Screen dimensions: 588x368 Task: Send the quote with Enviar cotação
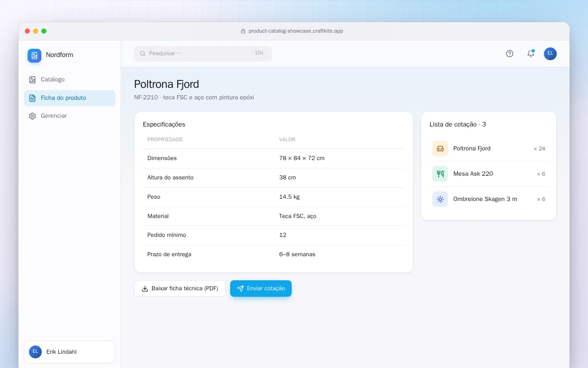pos(261,288)
